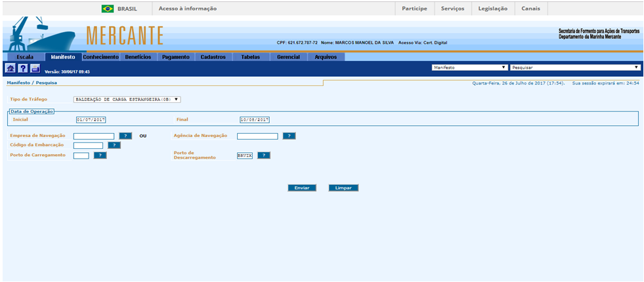This screenshot has width=644, height=282.
Task: Open the Pesquisar dropdown
Action: pos(574,67)
